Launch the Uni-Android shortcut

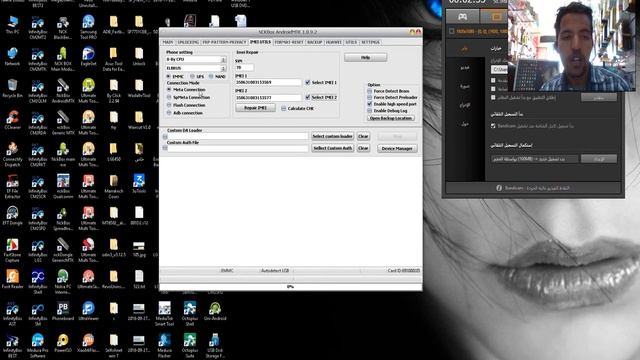[x=215, y=311]
